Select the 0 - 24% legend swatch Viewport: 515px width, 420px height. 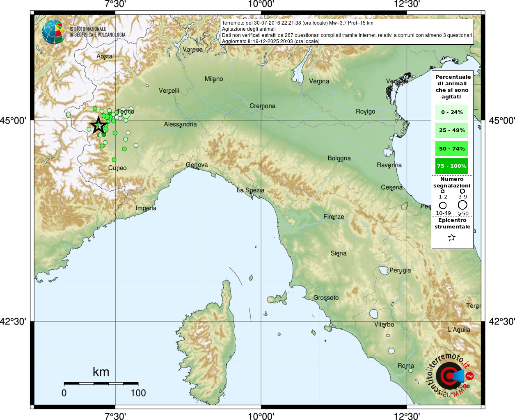tap(452, 112)
